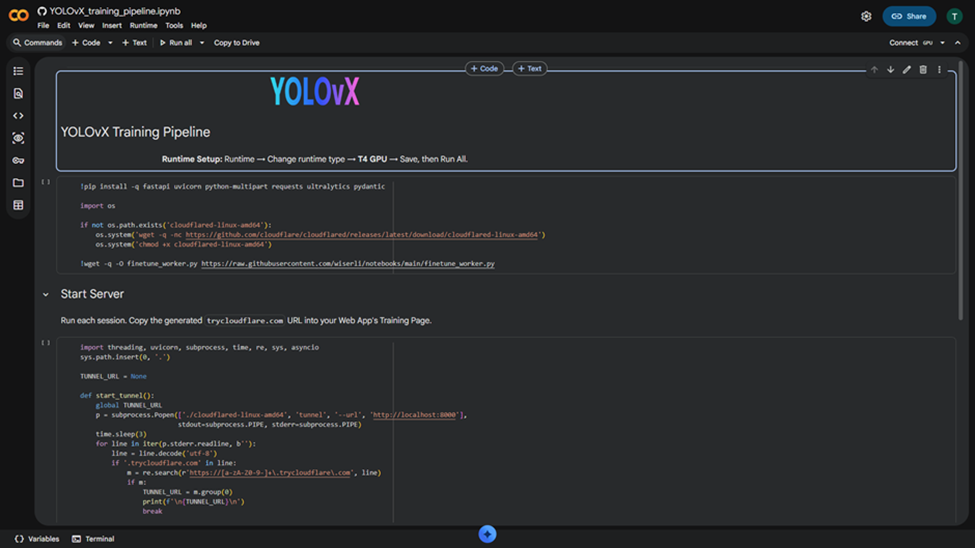Expand the Code cell dropdown arrow

coord(110,43)
